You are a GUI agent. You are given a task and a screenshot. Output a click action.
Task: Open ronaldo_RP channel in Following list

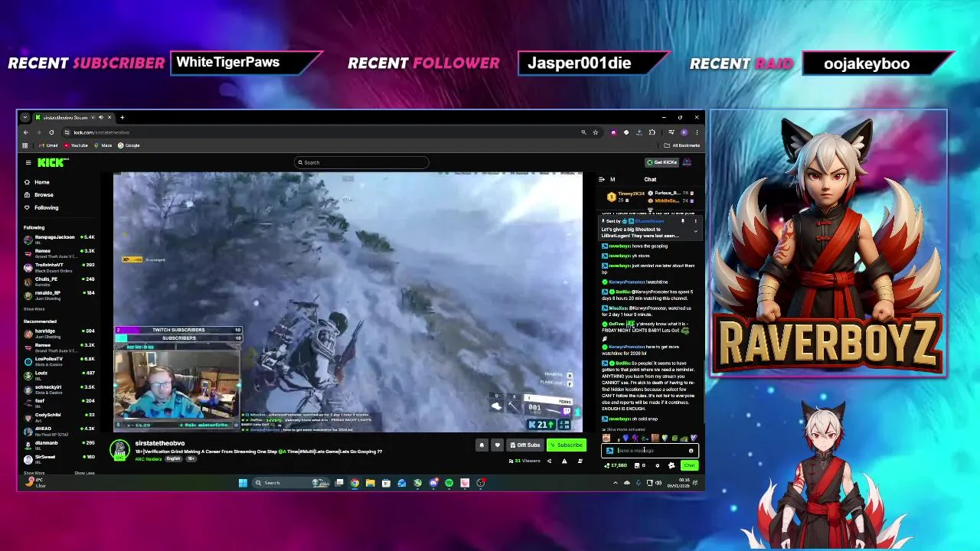point(59,295)
